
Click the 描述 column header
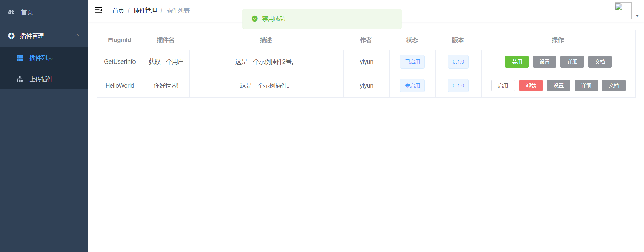pos(266,40)
